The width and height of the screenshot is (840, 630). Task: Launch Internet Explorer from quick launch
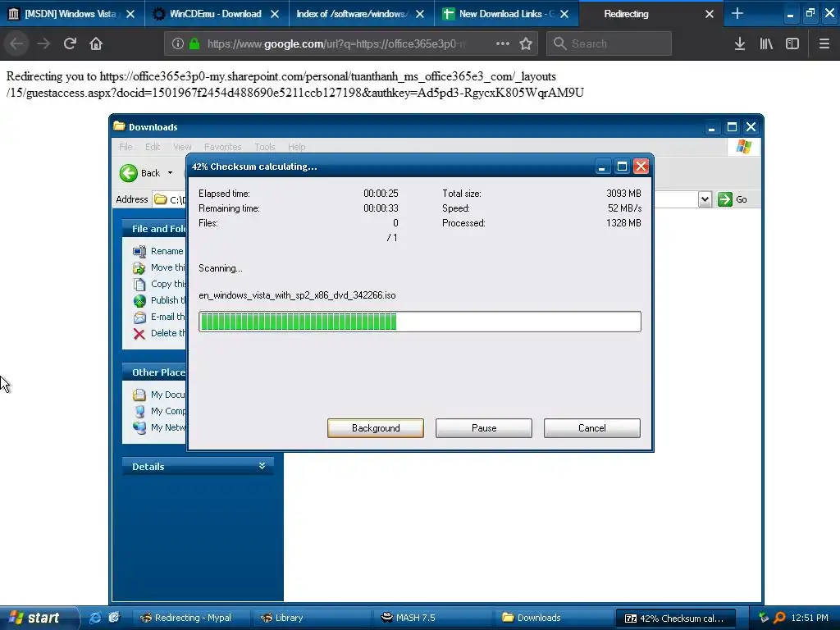tap(95, 618)
